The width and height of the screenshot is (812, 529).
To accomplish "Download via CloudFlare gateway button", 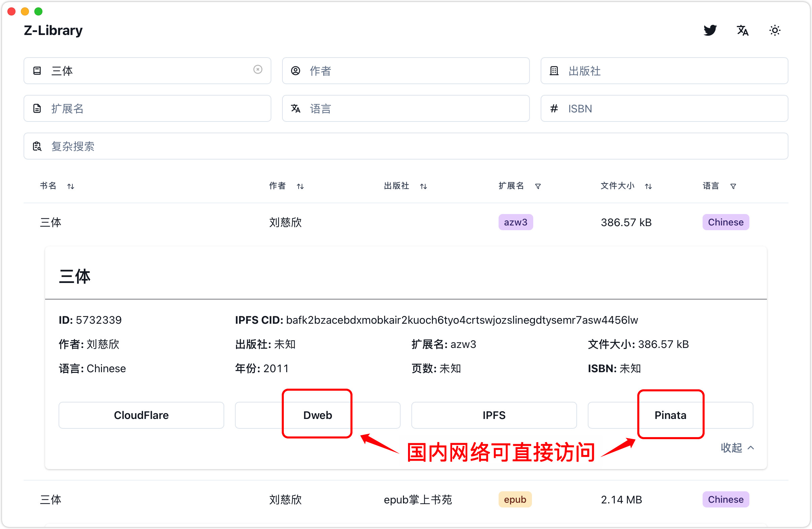I will coord(141,415).
